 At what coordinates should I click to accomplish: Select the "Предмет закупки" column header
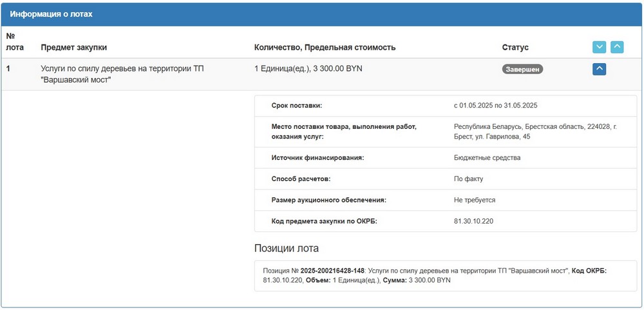tap(73, 47)
